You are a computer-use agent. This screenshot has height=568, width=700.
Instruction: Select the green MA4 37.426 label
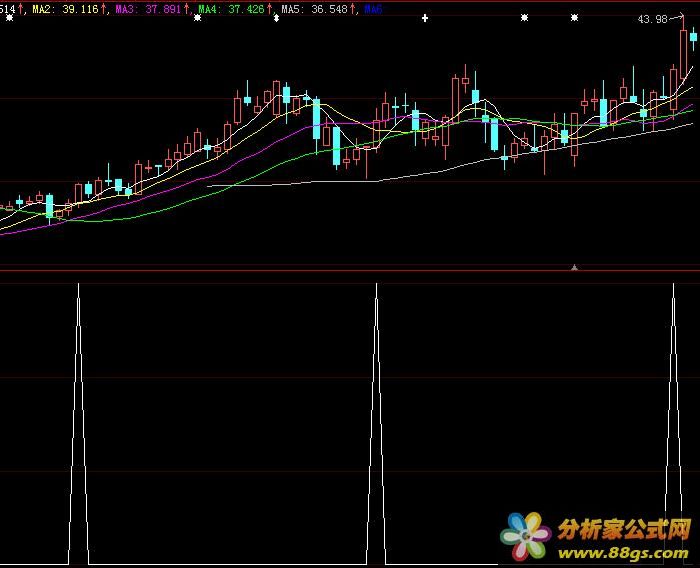(x=231, y=9)
